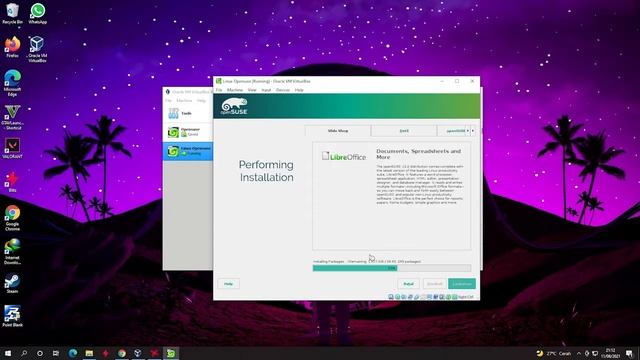Click the LibreOffice logo in the slide show
The image size is (640, 360).
click(x=344, y=156)
